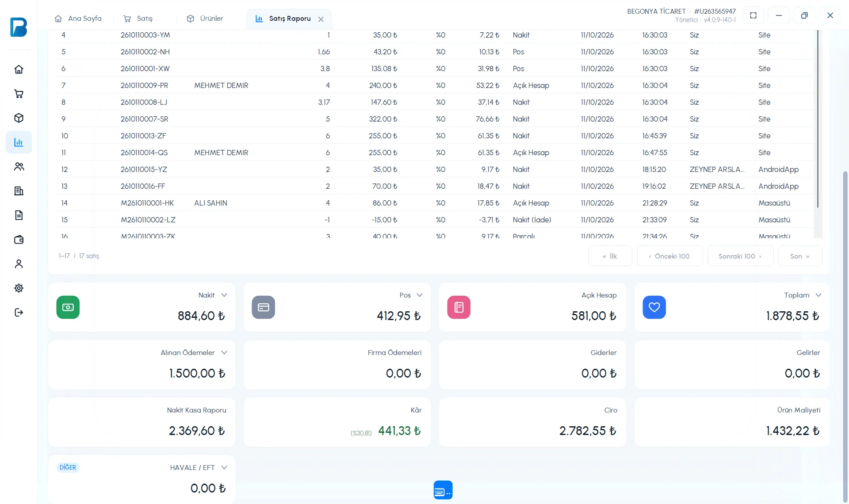Screen dimensions: 849x504
Task: Click the sales table vertical scrollbar
Action: click(x=818, y=119)
